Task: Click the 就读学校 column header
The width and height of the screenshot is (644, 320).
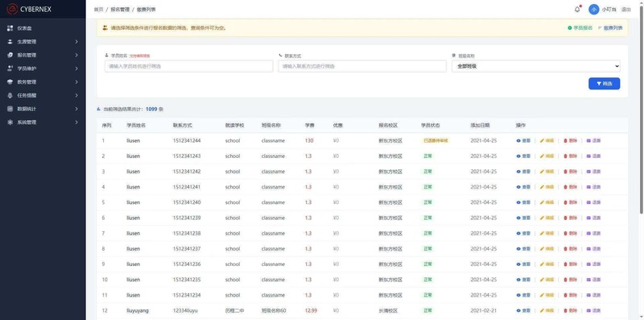Action: [234, 126]
